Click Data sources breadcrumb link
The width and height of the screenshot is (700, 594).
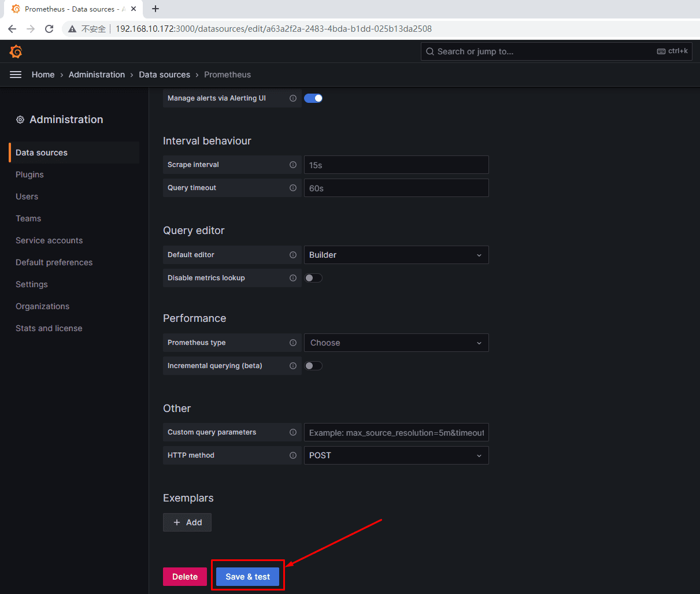164,75
